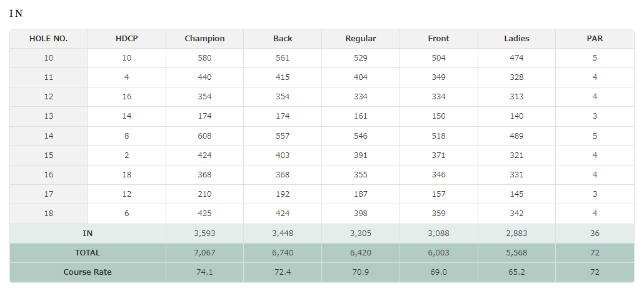Select the Course Rate row label

88,272
